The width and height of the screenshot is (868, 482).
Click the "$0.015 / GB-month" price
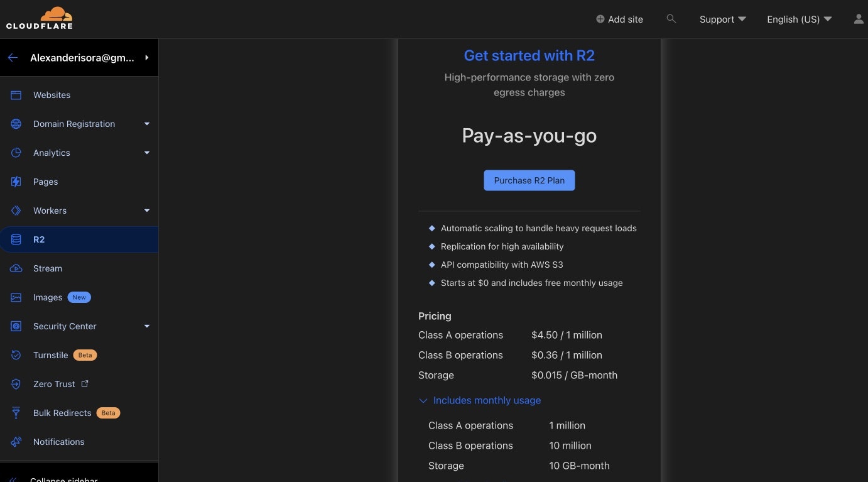point(574,375)
